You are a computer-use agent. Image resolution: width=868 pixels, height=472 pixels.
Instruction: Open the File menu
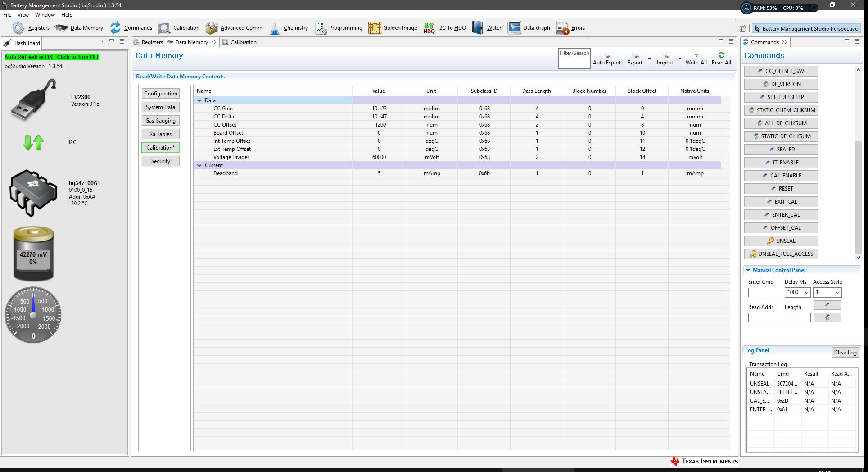[7, 15]
